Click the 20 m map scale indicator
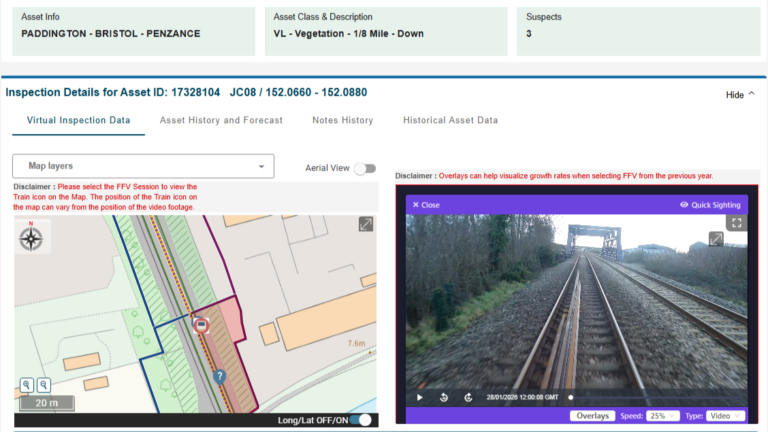The width and height of the screenshot is (768, 432). pyautogui.click(x=47, y=403)
